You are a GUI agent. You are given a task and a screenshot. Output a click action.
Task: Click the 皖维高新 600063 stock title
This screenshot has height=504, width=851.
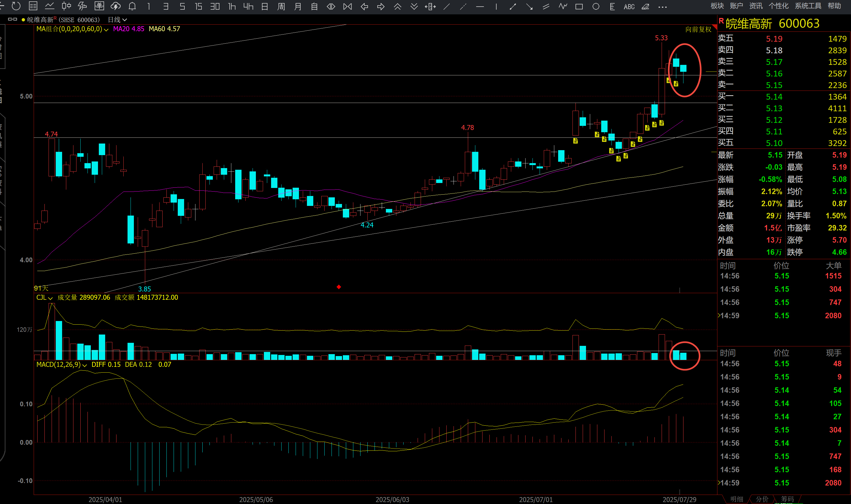772,23
